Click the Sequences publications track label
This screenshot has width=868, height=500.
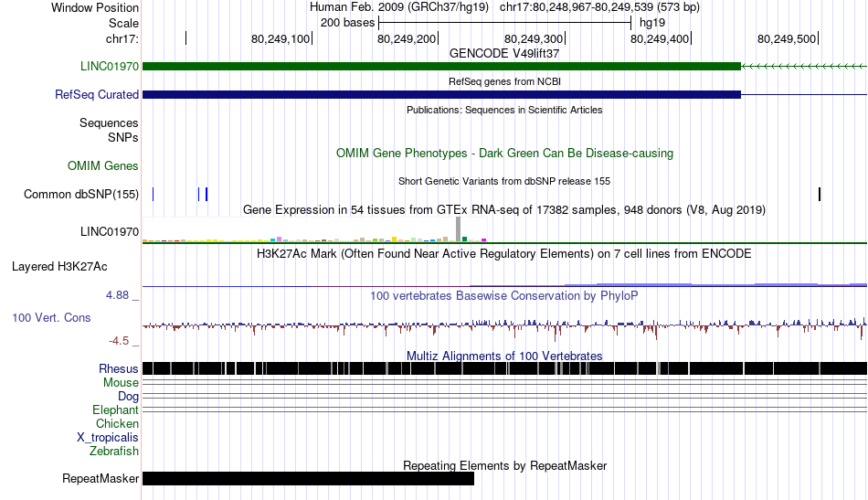[x=109, y=122]
